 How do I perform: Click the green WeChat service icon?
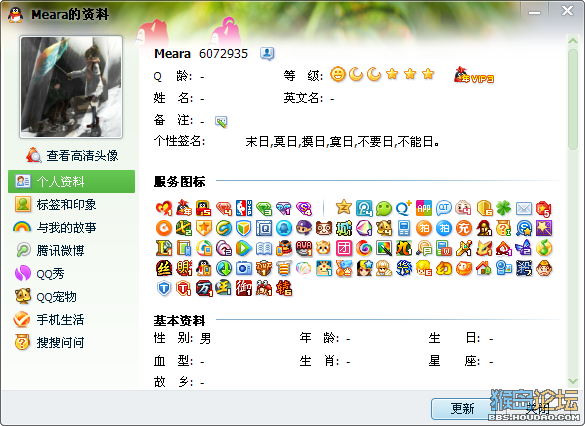[x=384, y=208]
